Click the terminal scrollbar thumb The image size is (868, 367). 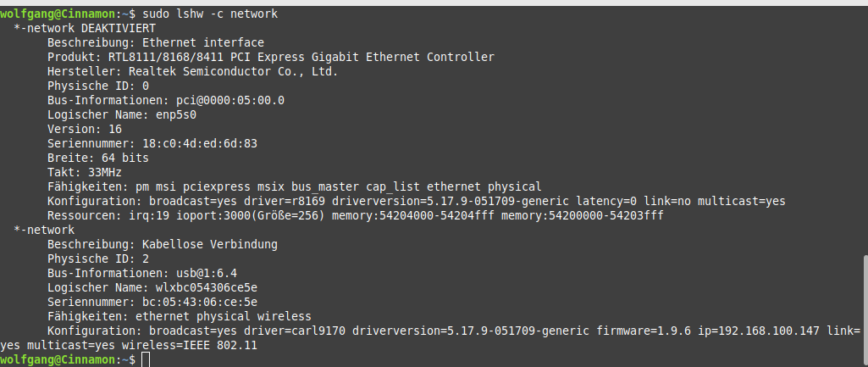pos(864,310)
